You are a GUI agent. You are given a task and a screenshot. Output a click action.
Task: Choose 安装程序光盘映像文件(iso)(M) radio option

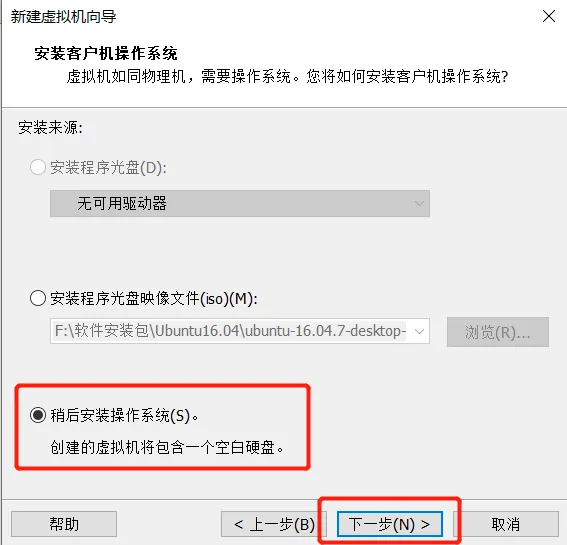click(x=38, y=298)
